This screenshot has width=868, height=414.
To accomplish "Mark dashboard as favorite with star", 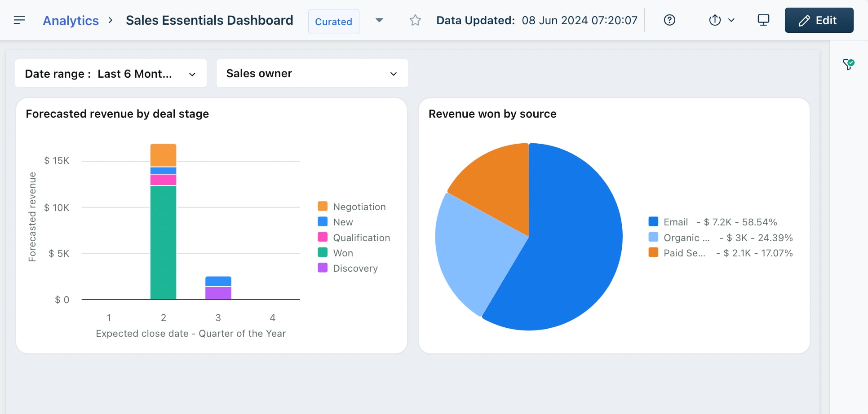I will pos(415,20).
